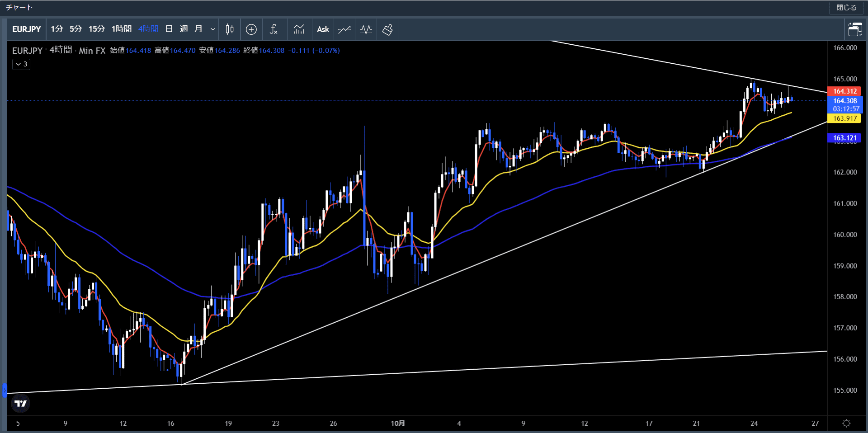The height and width of the screenshot is (433, 868).
Task: Click the 16 date label on time axis
Action: [170, 424]
